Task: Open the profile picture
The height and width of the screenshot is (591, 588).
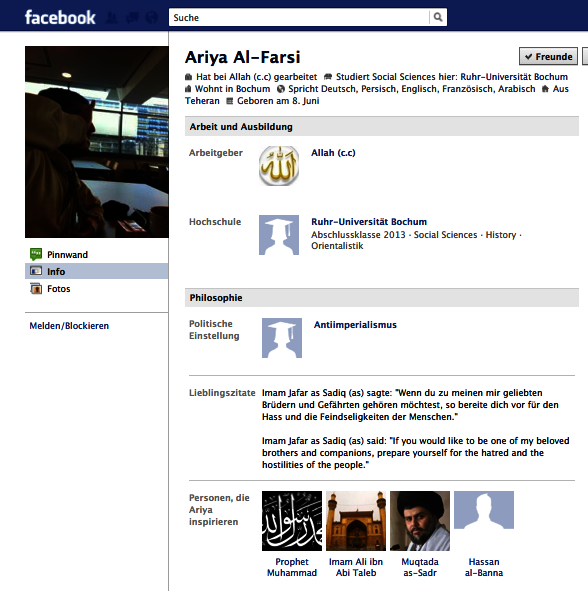Action: [96, 142]
